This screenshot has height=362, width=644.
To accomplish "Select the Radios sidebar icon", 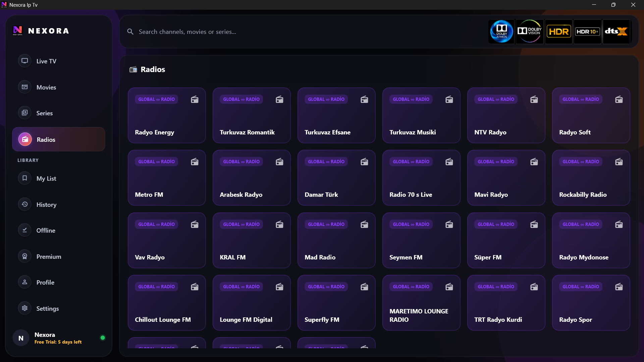I will point(25,139).
